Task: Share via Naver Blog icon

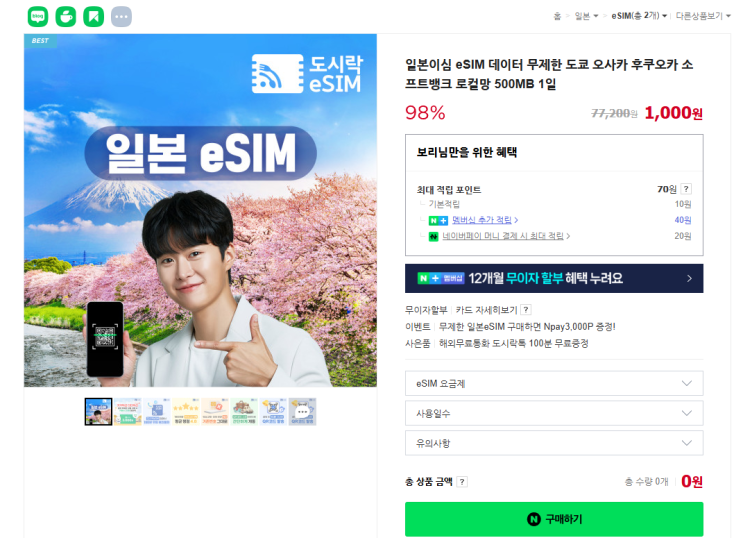Action: tap(38, 17)
